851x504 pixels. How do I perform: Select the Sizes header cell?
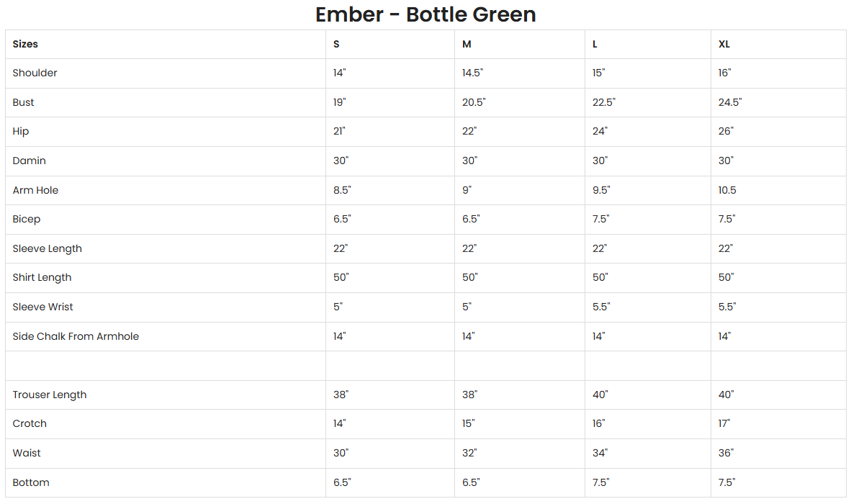pyautogui.click(x=25, y=44)
